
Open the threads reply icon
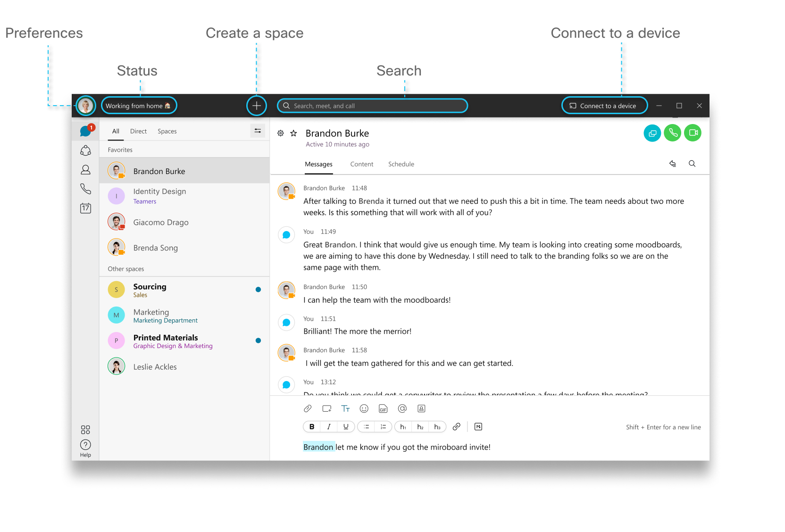pyautogui.click(x=673, y=164)
